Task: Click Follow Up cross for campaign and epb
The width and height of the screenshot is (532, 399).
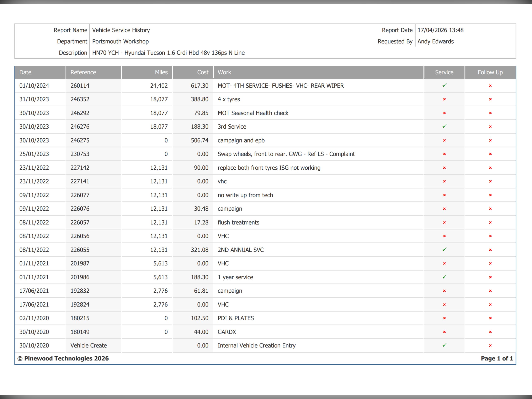Action: pos(490,140)
